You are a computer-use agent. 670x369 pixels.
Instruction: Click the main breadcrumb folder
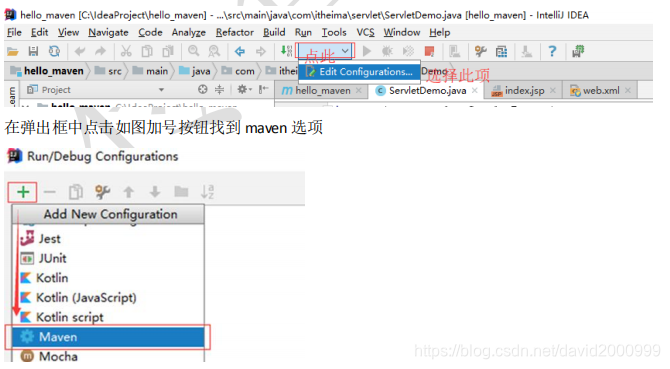point(150,71)
